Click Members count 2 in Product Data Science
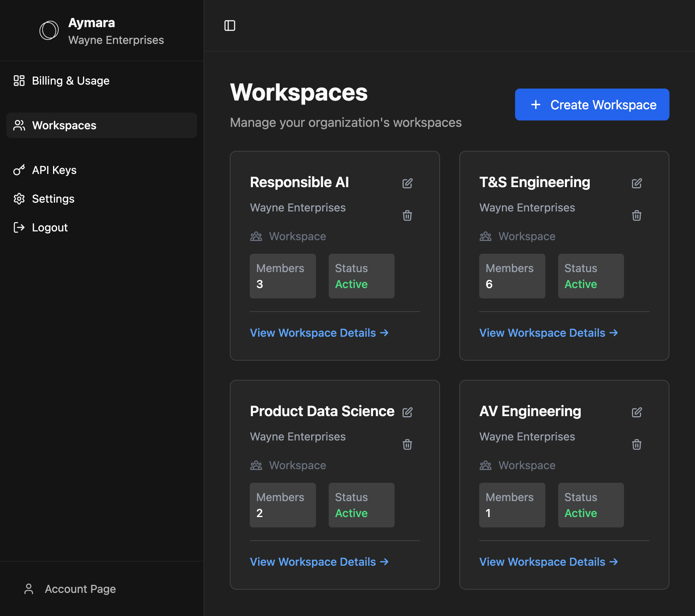Image resolution: width=695 pixels, height=616 pixels. pos(283,505)
